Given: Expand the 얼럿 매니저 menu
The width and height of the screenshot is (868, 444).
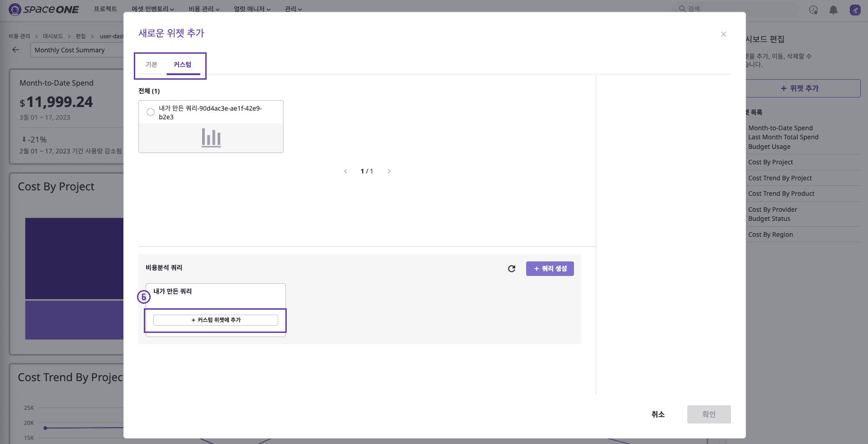Looking at the screenshot, I should (x=252, y=9).
